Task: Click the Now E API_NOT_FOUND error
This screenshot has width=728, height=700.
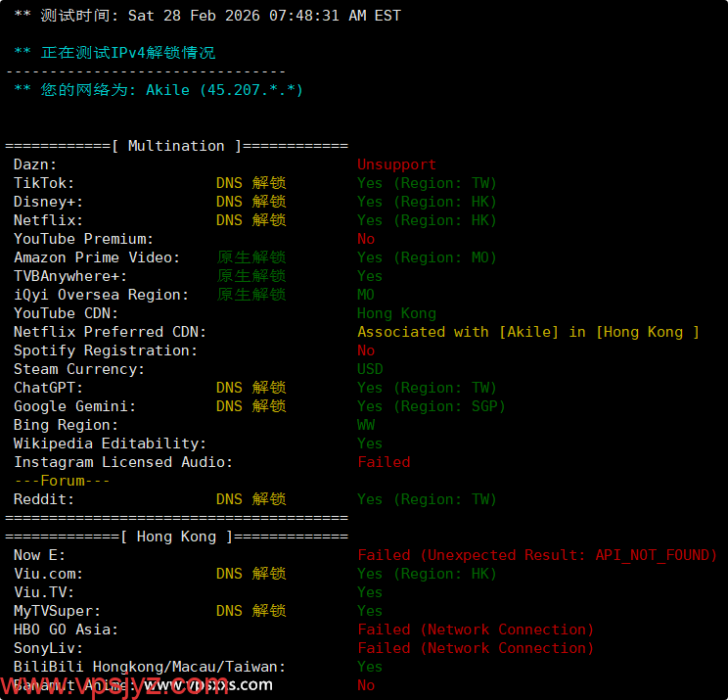Action: 537,555
